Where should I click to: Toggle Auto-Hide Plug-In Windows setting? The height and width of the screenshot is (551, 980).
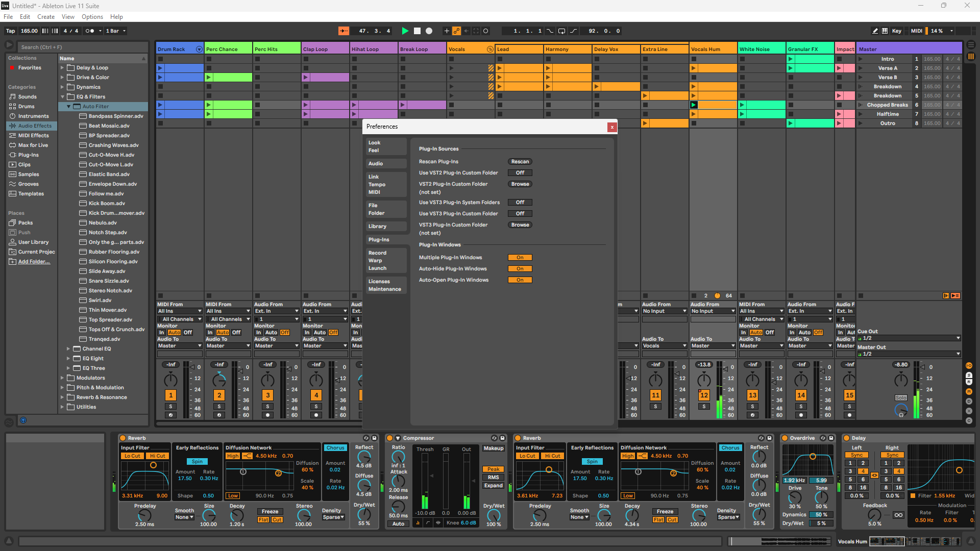click(x=519, y=268)
